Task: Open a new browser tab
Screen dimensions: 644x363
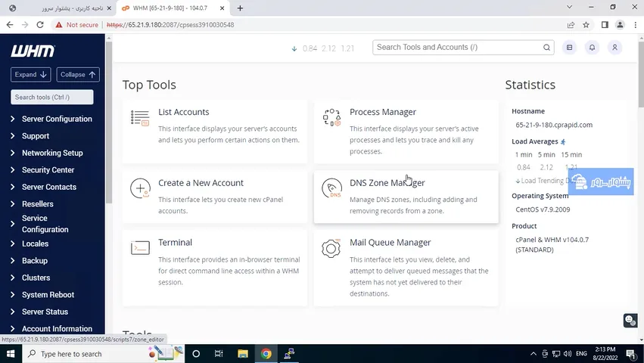Action: 240,8
